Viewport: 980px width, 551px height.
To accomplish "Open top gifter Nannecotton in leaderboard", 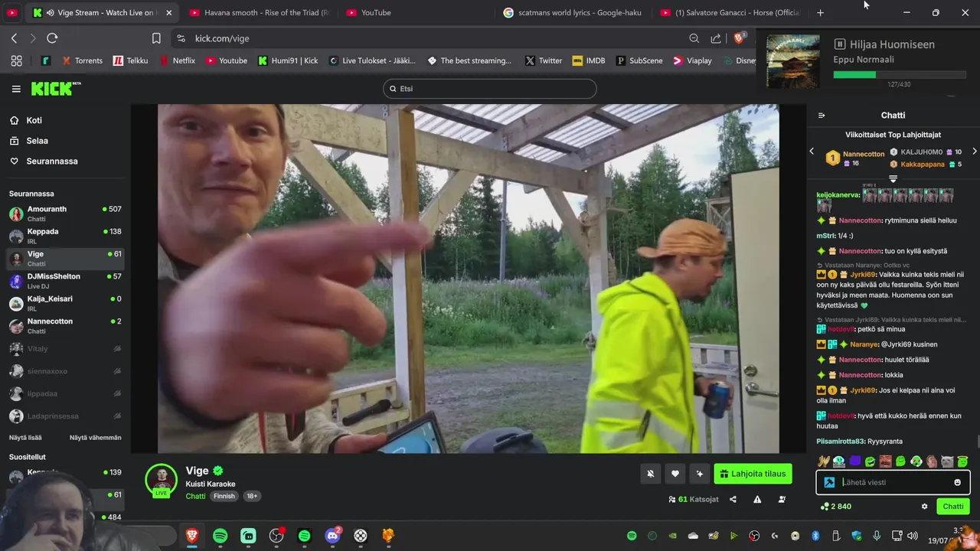I will pyautogui.click(x=855, y=158).
